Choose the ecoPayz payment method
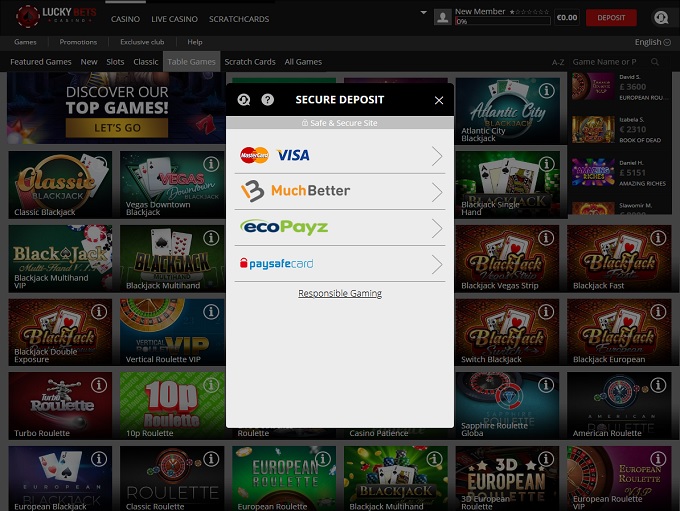The height and width of the screenshot is (511, 680). pyautogui.click(x=285, y=227)
